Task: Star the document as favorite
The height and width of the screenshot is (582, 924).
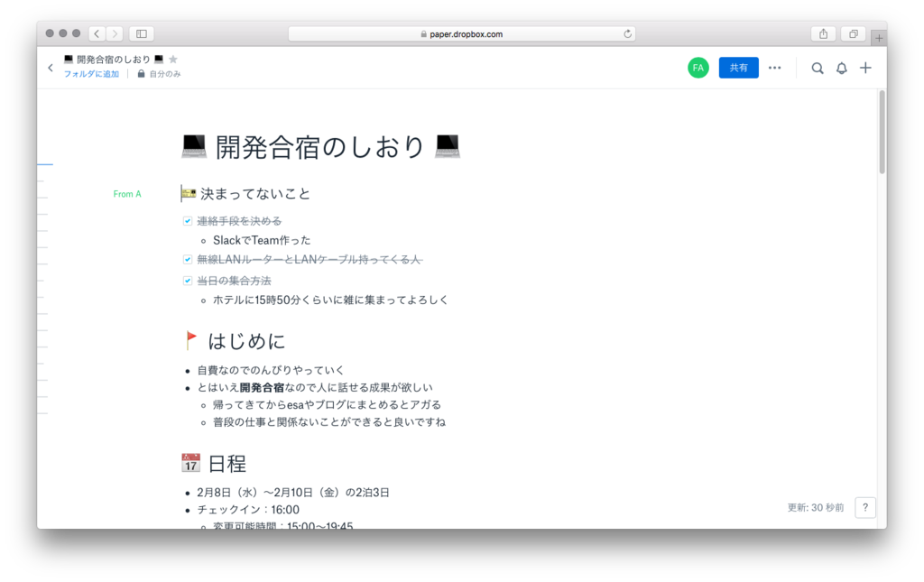Action: 172,59
